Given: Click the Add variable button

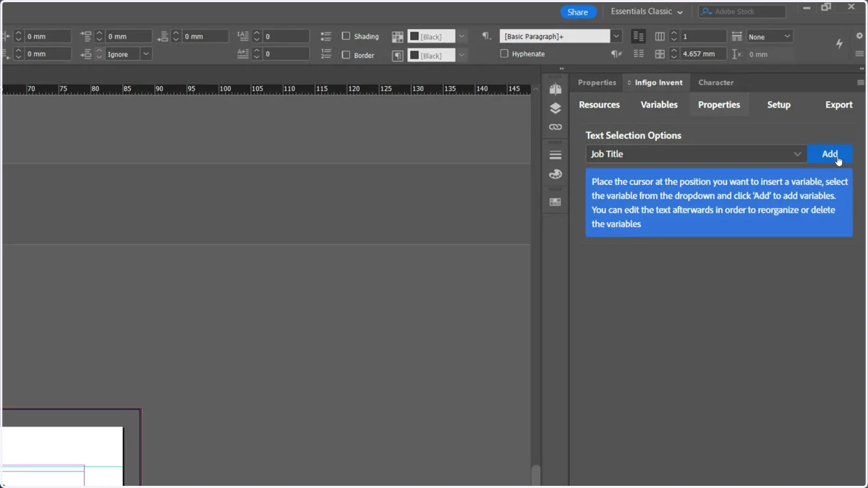Looking at the screenshot, I should [x=830, y=154].
